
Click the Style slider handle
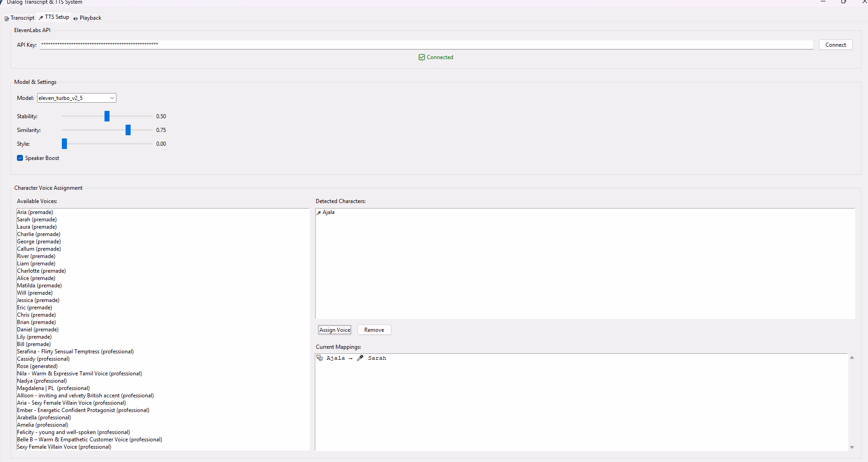pyautogui.click(x=65, y=144)
